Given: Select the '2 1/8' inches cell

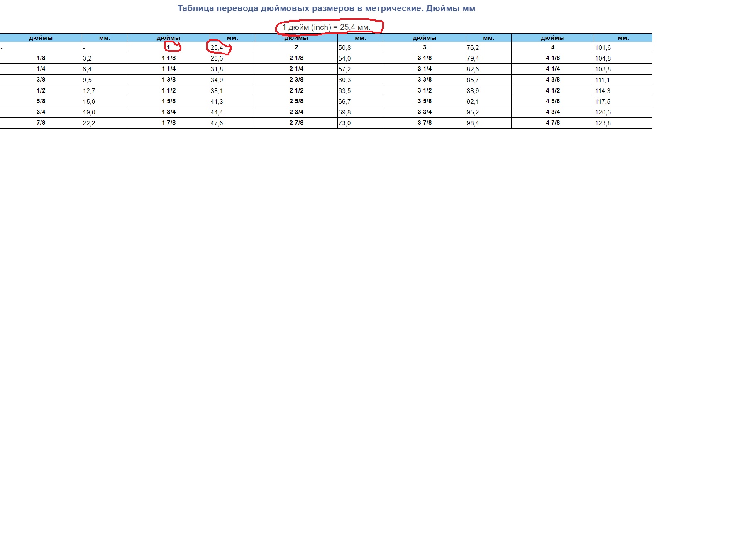Looking at the screenshot, I should tap(296, 58).
